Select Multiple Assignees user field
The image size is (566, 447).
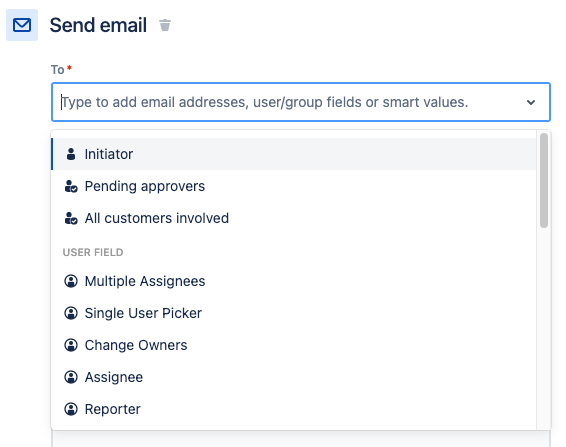294,281
